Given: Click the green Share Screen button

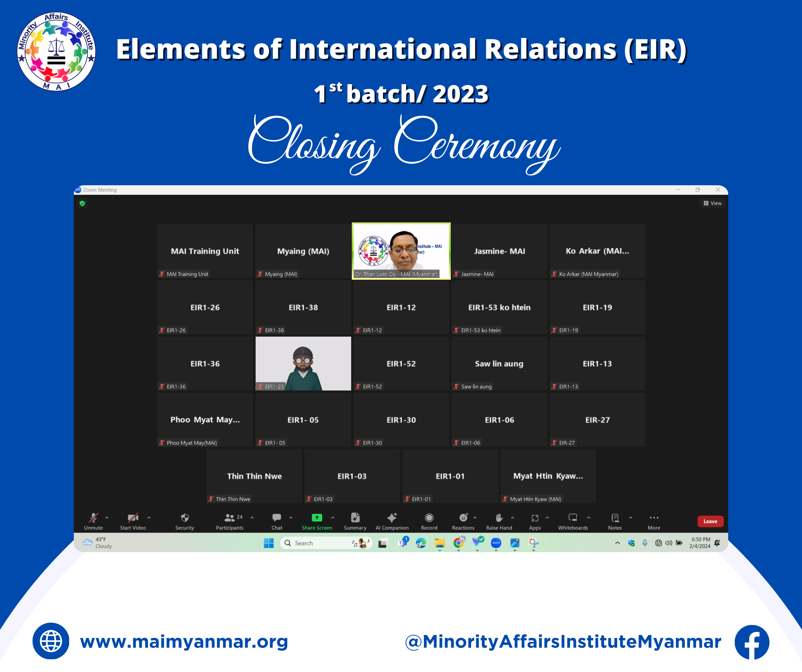Looking at the screenshot, I should coord(317,522).
